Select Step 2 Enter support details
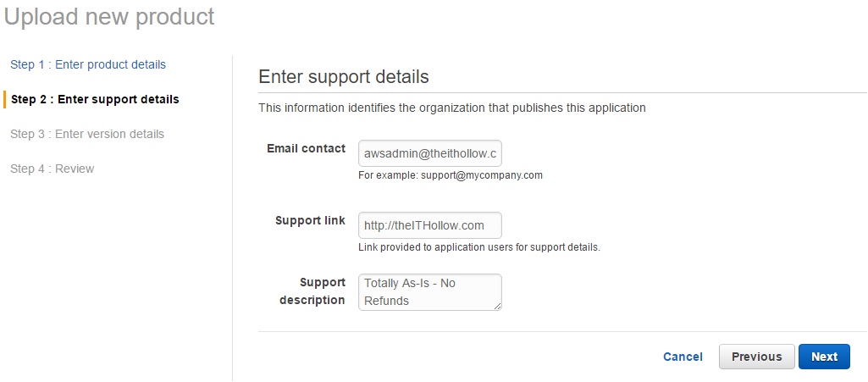Viewport: 868px width, 382px height. (x=95, y=99)
